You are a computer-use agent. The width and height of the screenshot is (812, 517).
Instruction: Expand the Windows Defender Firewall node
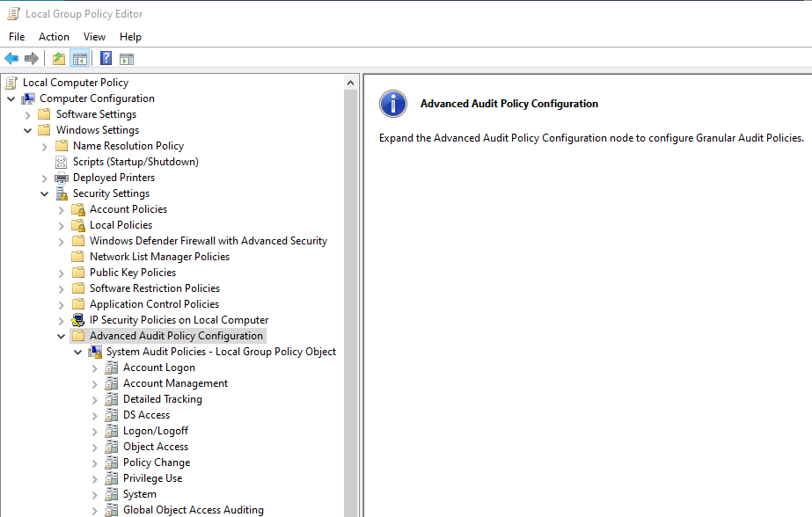pos(61,242)
